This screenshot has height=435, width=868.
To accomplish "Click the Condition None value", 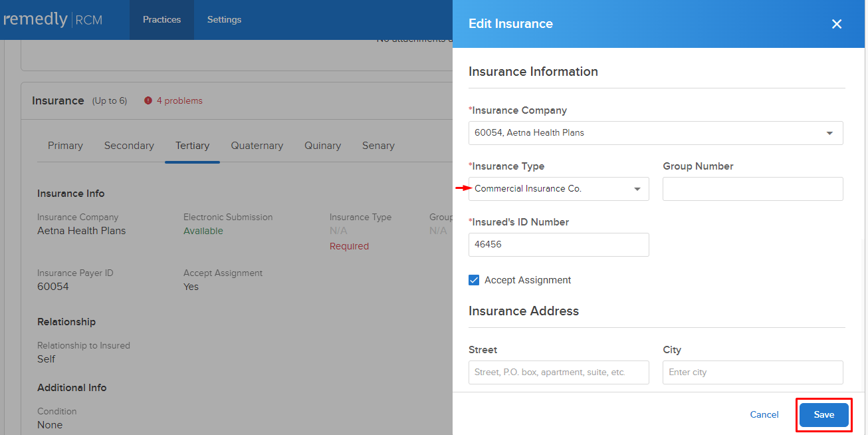I will point(50,425).
